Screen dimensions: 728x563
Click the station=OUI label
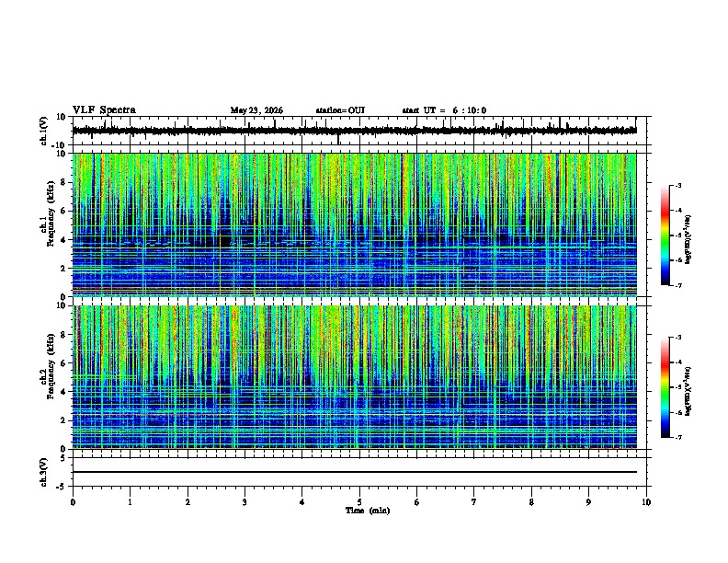(340, 110)
